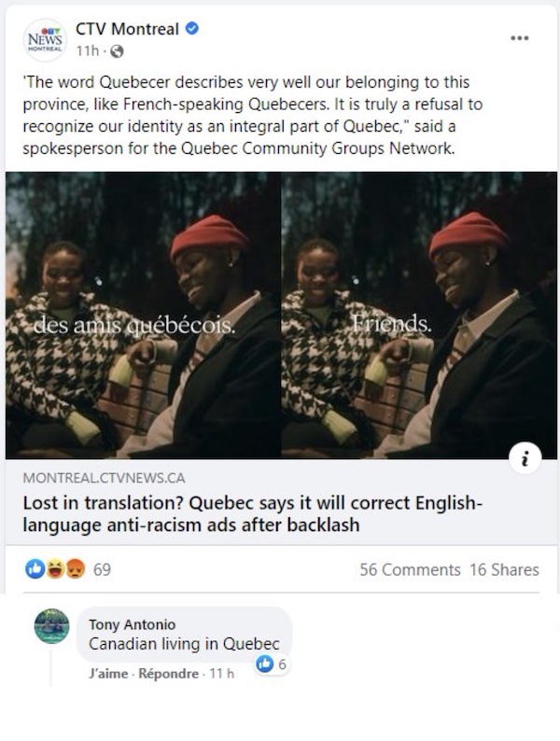This screenshot has height=741, width=560.
Task: Click the Haha laughing reaction icon
Action: click(x=55, y=569)
